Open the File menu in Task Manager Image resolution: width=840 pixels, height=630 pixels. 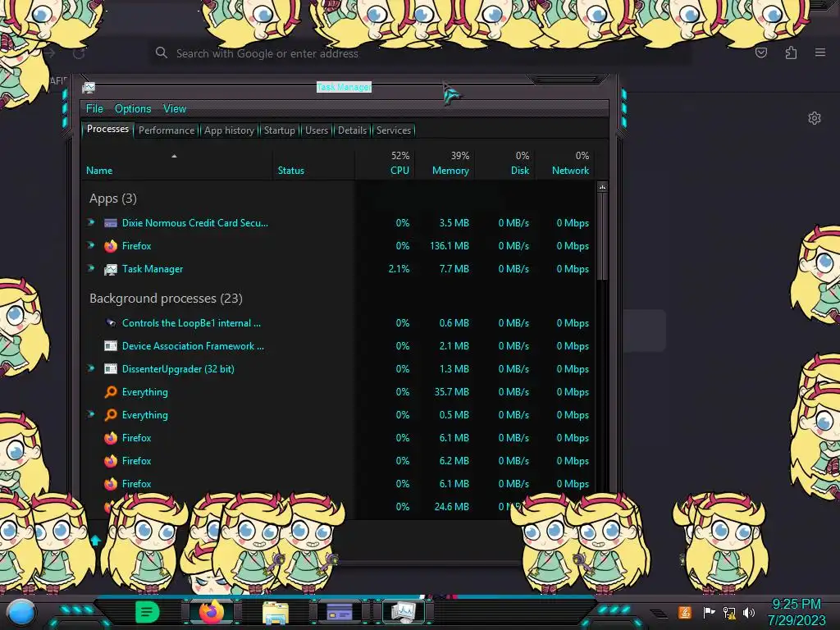coord(94,109)
